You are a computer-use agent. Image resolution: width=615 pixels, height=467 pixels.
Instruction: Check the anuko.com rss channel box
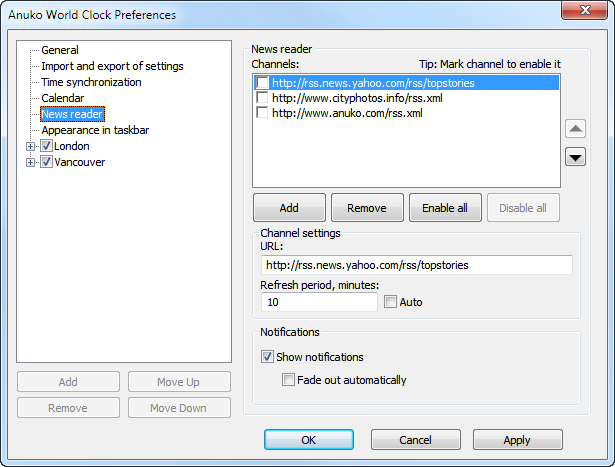(x=262, y=113)
